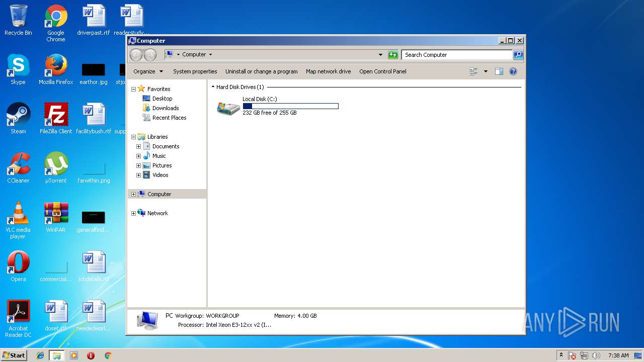Screen dimensions: 644x362
Task: Click System properties command
Action: tap(195, 71)
